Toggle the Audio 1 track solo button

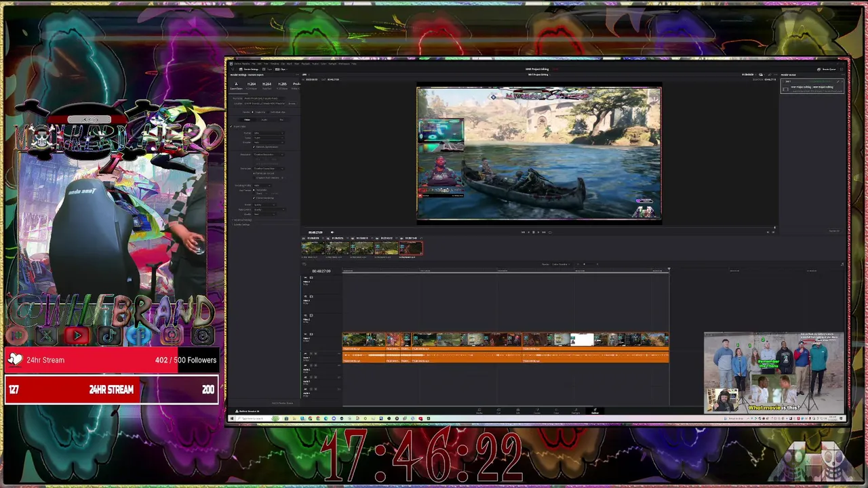pyautogui.click(x=311, y=354)
